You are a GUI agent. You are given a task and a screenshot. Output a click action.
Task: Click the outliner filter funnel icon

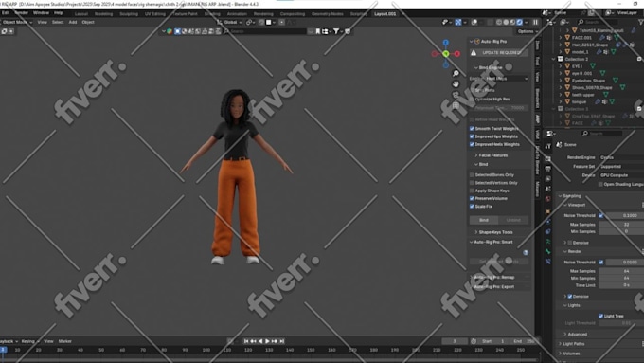(x=640, y=22)
